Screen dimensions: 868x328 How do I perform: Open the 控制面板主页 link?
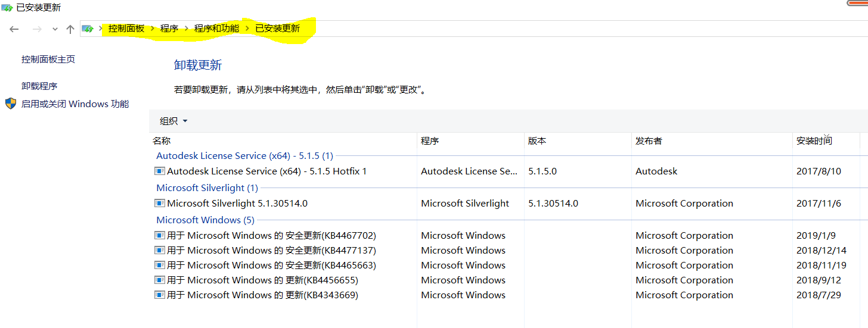pos(48,60)
